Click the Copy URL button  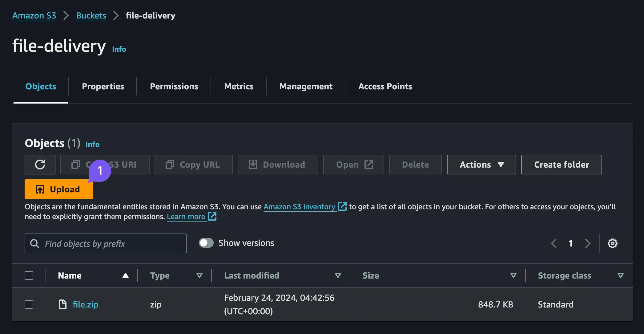point(194,165)
